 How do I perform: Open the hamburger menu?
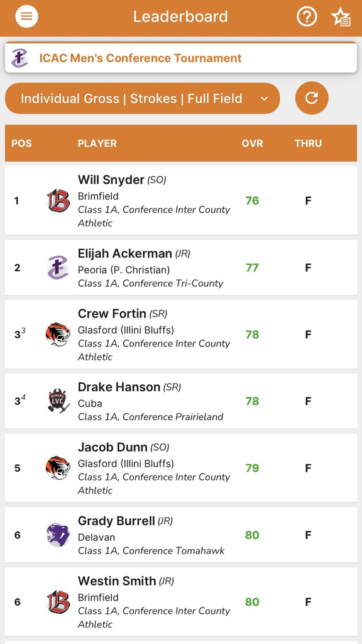pos(26,16)
